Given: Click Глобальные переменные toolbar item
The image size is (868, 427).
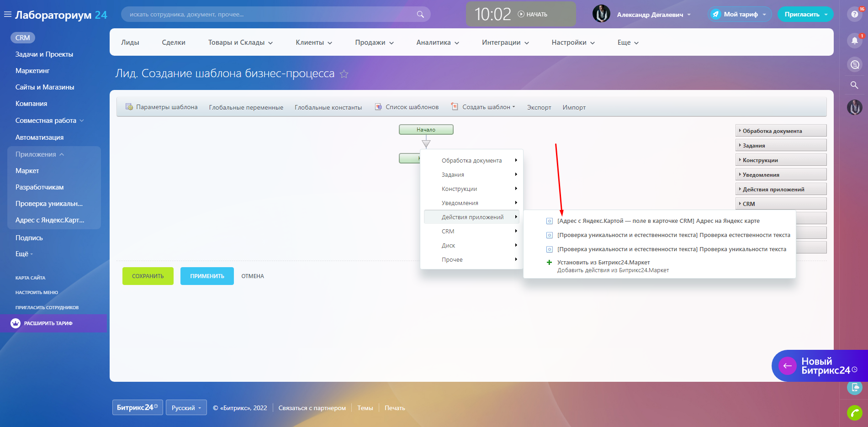Looking at the screenshot, I should tap(246, 107).
